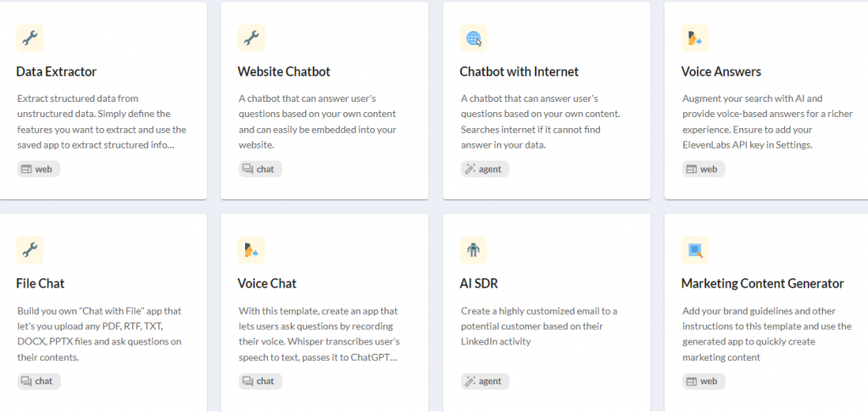Click the File Chat wrench icon
The height and width of the screenshot is (414, 868).
[x=30, y=250]
